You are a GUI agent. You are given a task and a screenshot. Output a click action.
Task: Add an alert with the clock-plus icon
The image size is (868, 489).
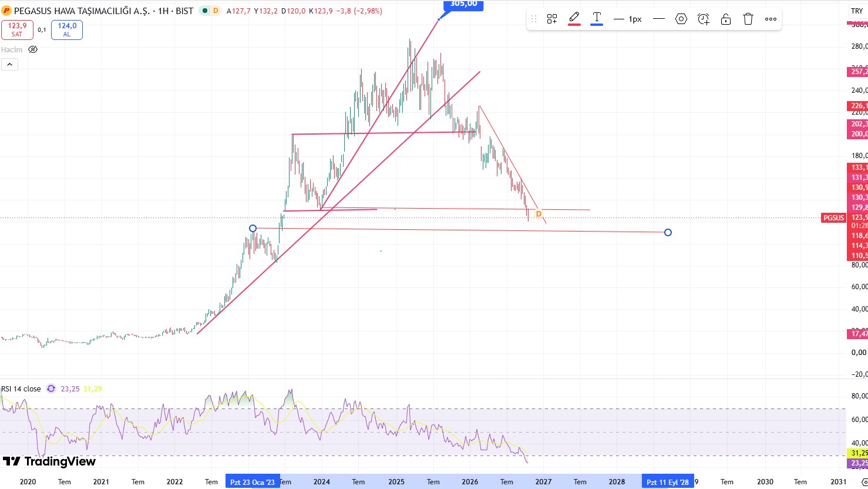tap(704, 19)
